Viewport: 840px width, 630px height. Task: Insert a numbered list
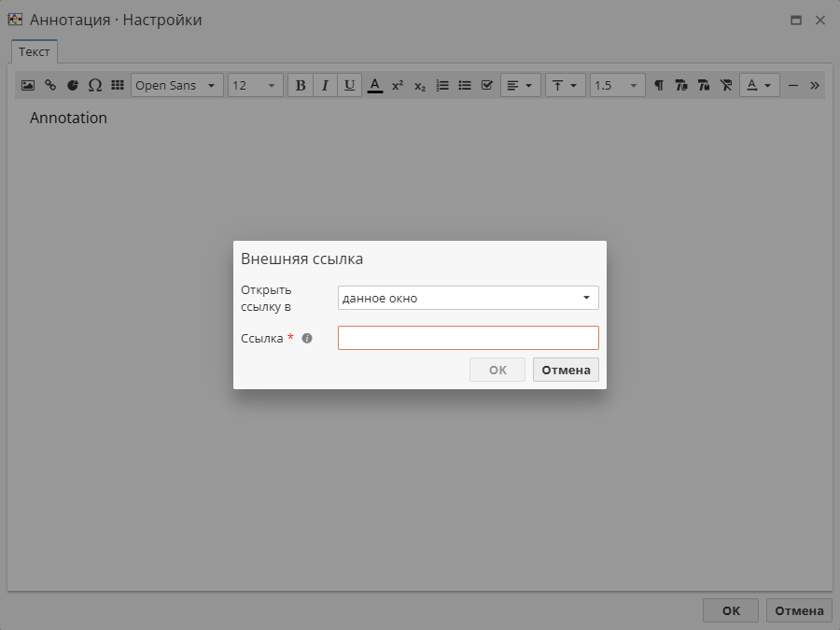tap(442, 85)
